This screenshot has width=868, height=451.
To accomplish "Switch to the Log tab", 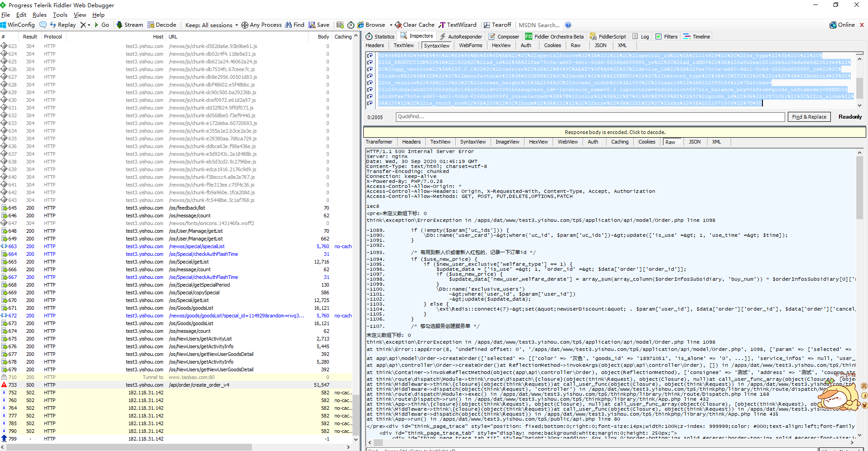I will 641,37.
